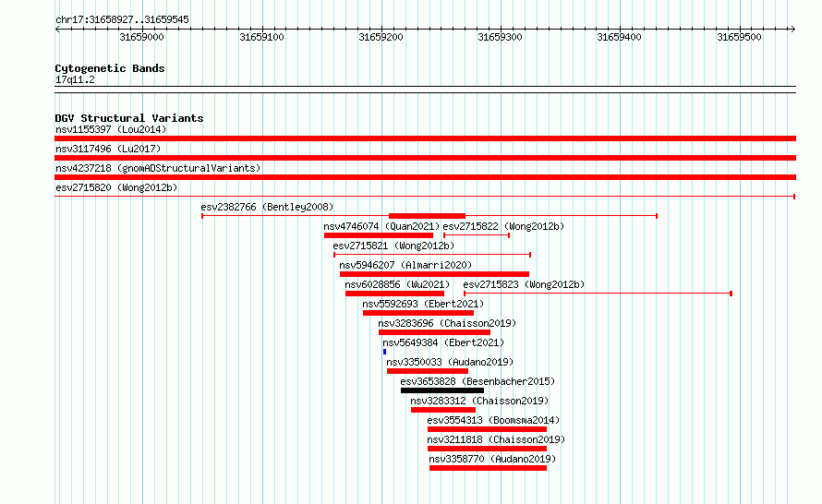This screenshot has width=822, height=504.
Task: Click the nsv1155397 (Lou2014) variant label
Action: 111,129
